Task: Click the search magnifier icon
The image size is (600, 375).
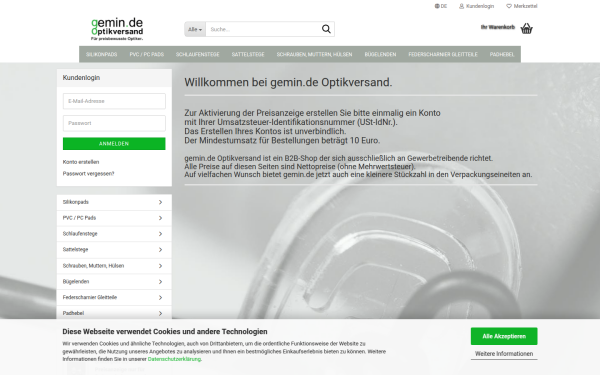Action: point(326,29)
